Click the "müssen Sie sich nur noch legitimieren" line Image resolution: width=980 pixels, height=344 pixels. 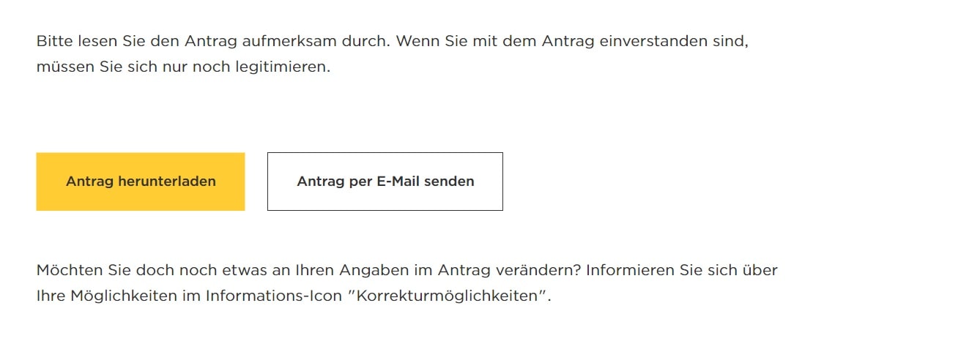183,68
